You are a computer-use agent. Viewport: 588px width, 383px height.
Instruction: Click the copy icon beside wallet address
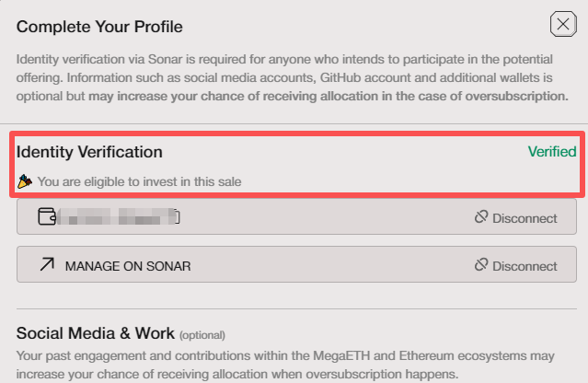coord(177,217)
